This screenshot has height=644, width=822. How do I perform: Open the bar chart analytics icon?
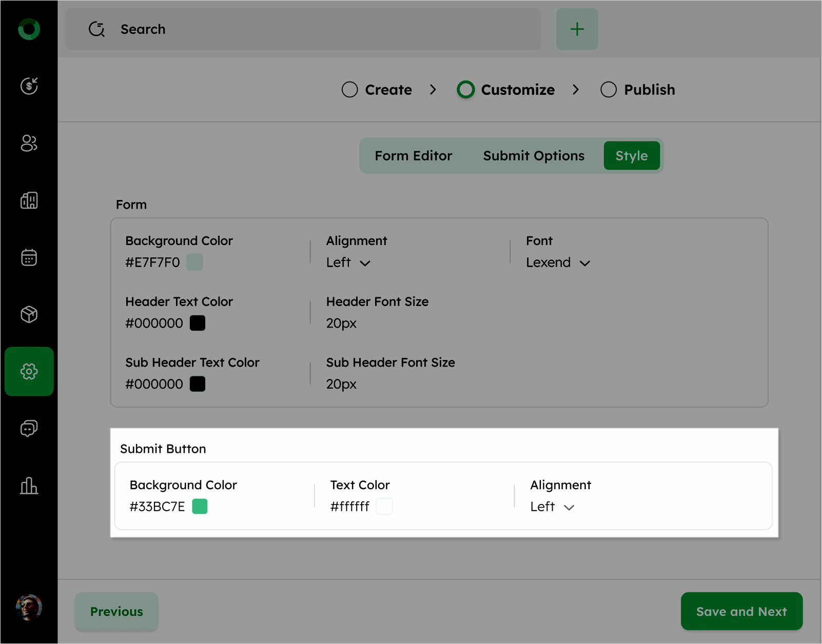pyautogui.click(x=29, y=486)
